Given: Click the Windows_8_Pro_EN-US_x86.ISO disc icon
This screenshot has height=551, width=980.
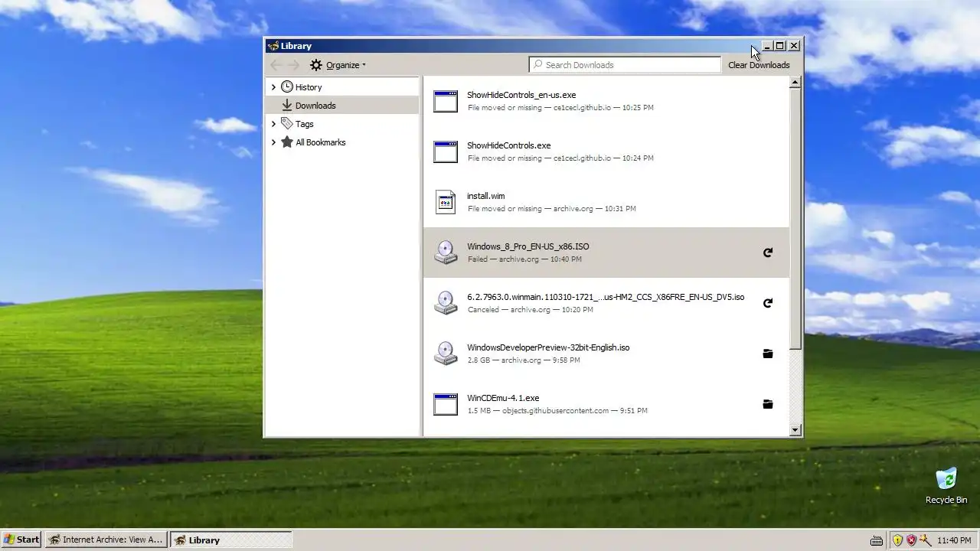Looking at the screenshot, I should (x=446, y=253).
